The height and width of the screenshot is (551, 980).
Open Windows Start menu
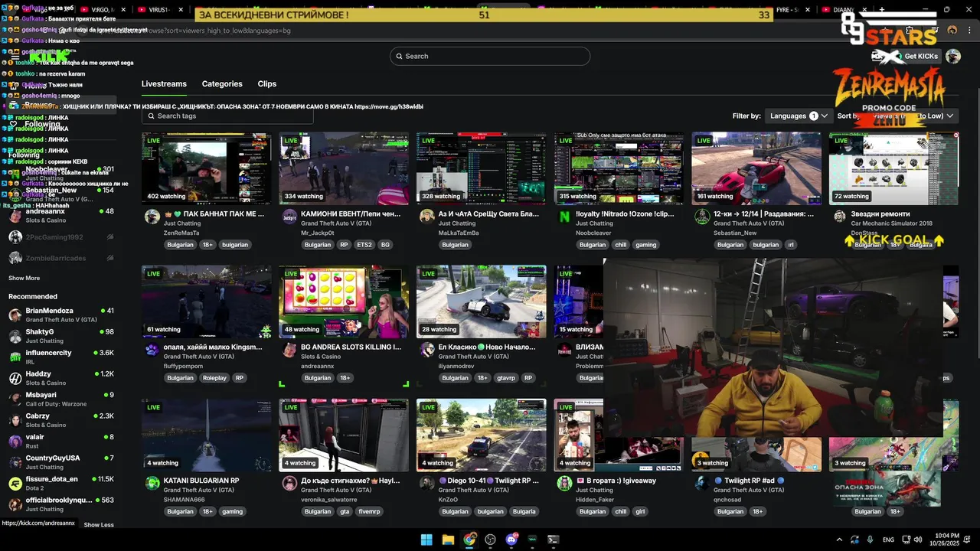coord(426,540)
